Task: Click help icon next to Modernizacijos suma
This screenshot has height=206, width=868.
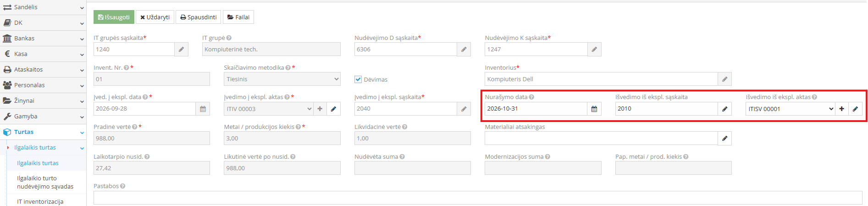Action: coord(547,157)
